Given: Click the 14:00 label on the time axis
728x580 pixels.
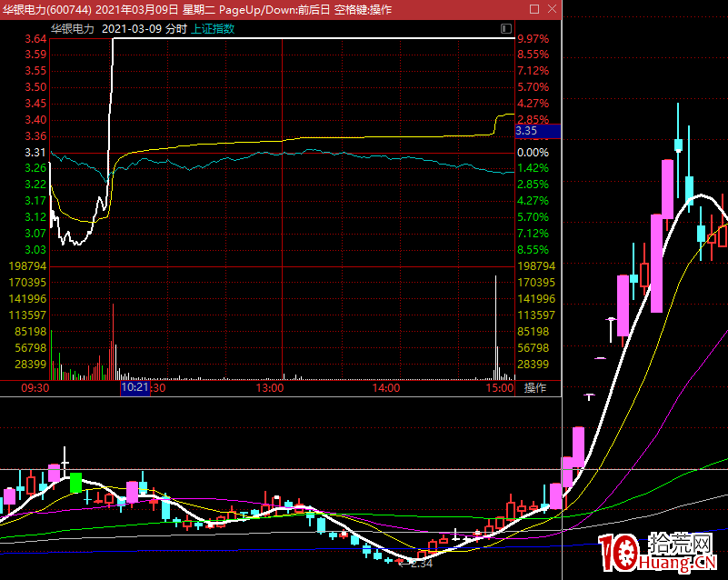Looking at the screenshot, I should pos(386,388).
